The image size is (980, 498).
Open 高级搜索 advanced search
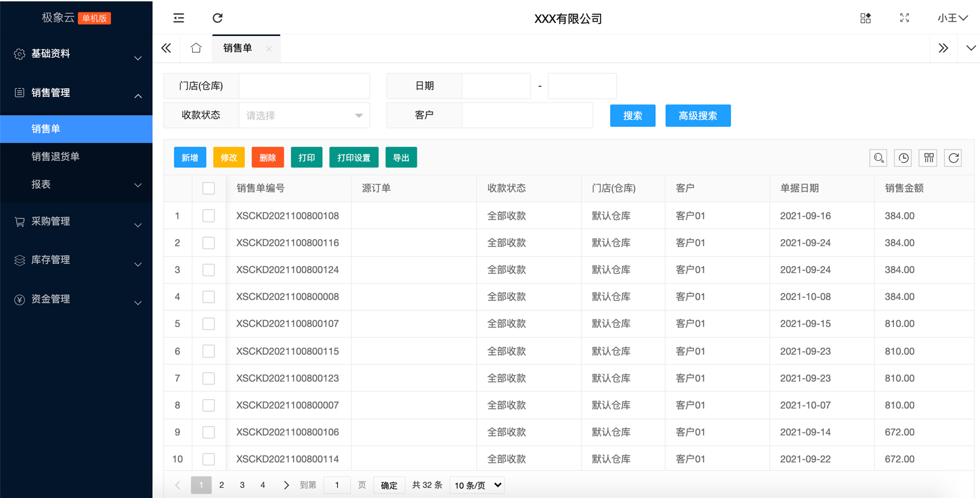(698, 116)
